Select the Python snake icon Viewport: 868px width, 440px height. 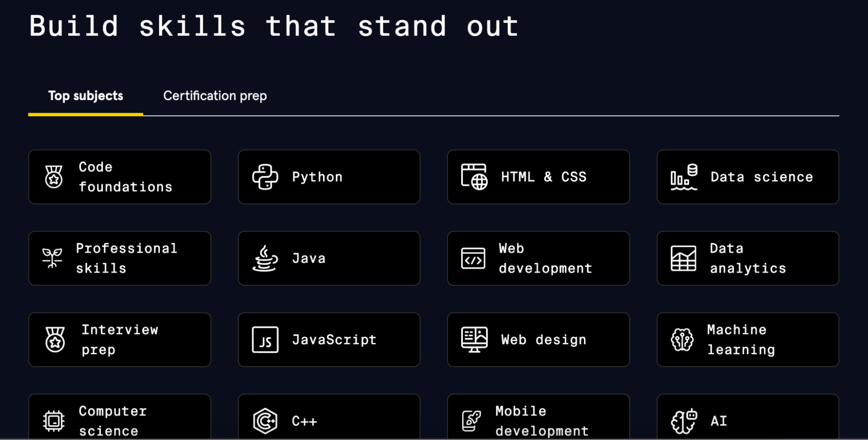pyautogui.click(x=264, y=177)
